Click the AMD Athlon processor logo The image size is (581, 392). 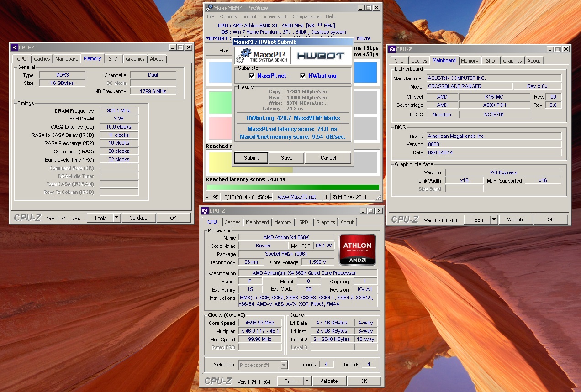(357, 249)
